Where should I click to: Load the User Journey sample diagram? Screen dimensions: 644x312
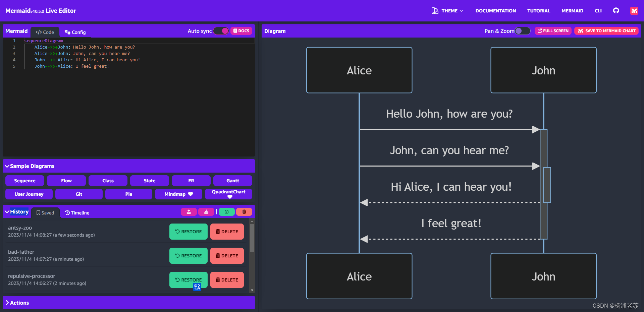click(x=29, y=194)
